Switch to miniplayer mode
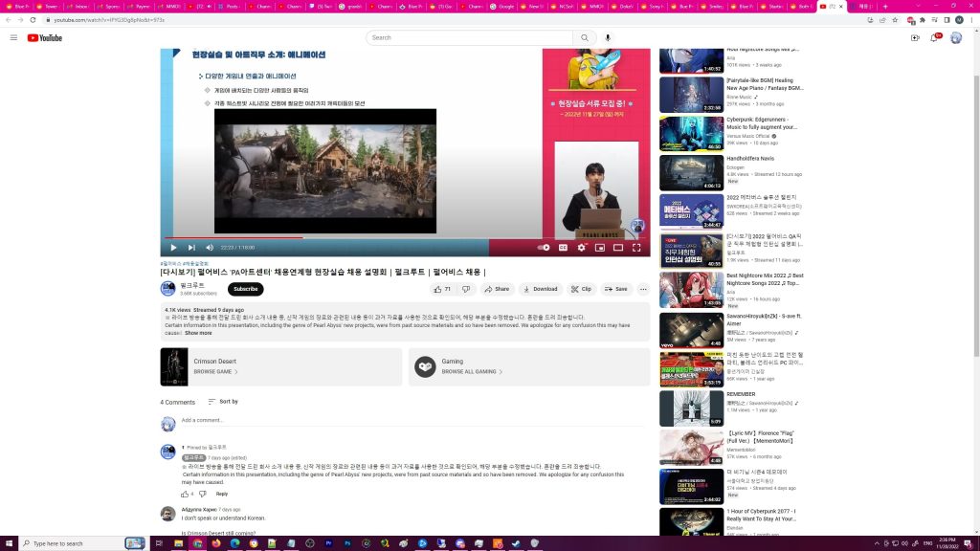Screen dimensions: 980x551 (600, 248)
